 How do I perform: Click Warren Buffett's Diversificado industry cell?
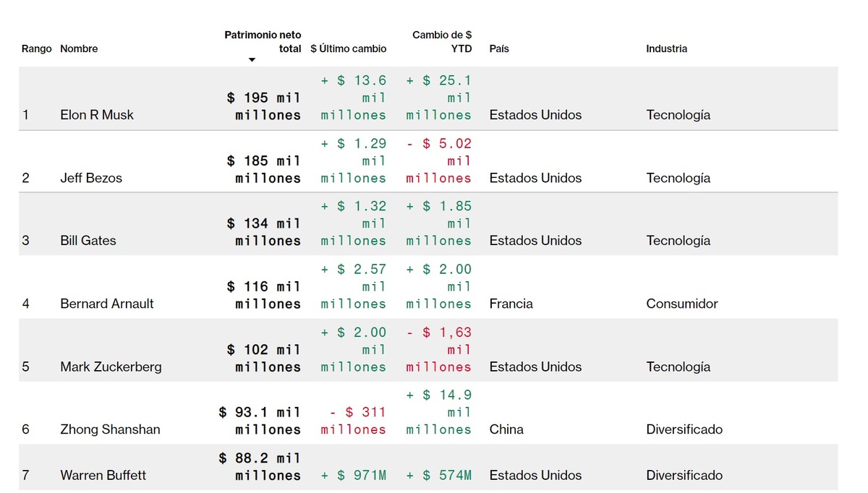[x=684, y=475]
